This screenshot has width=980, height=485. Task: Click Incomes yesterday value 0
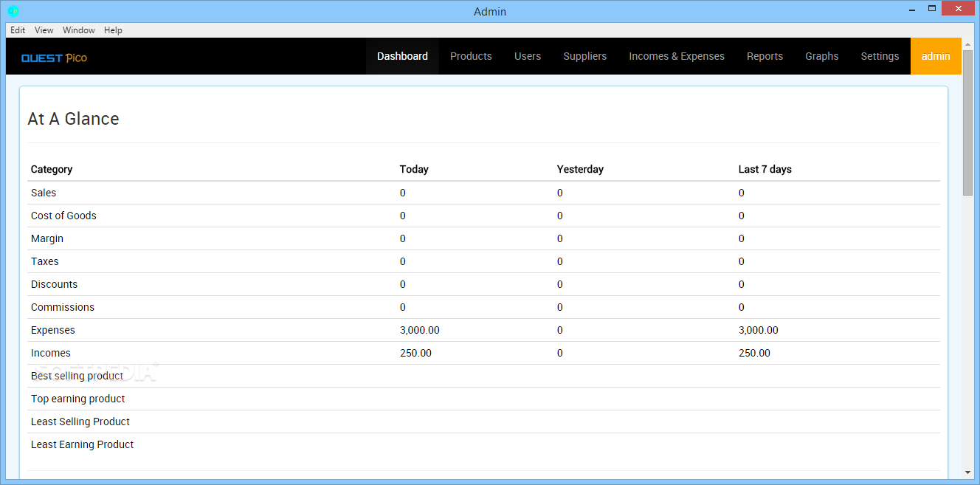[560, 353]
